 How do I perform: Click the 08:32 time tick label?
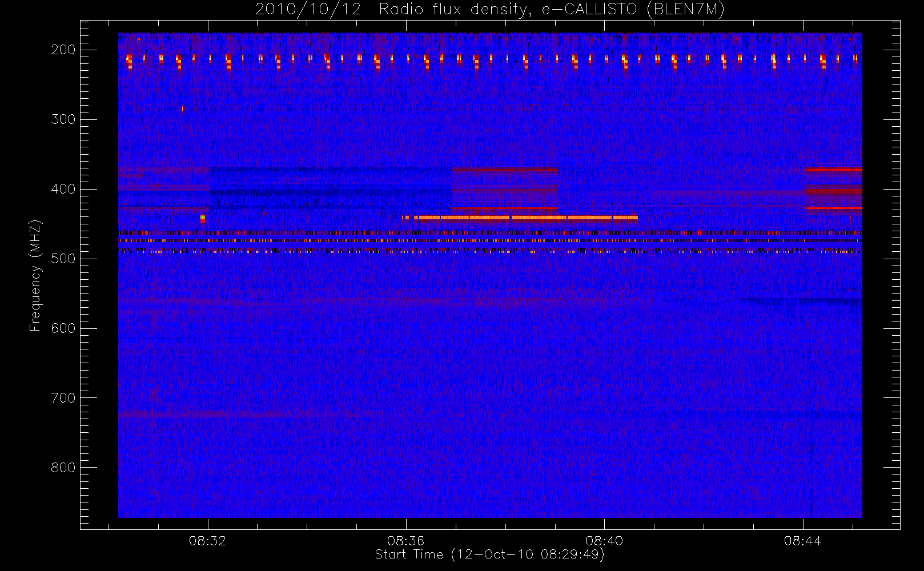pos(208,540)
